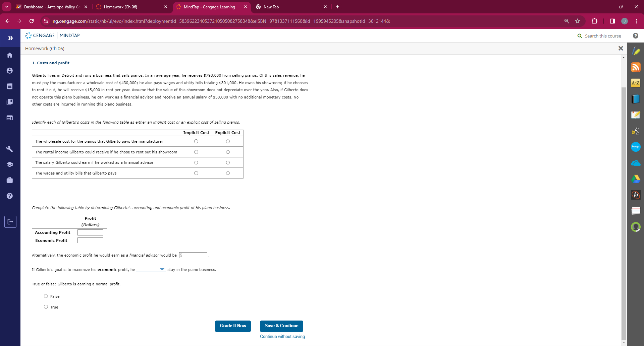
Task: Open the MindTap highlighter annotation tool
Action: point(636,51)
